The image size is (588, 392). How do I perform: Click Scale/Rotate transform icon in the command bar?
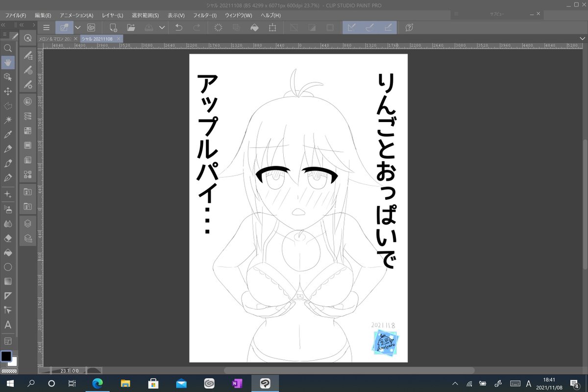coord(272,28)
